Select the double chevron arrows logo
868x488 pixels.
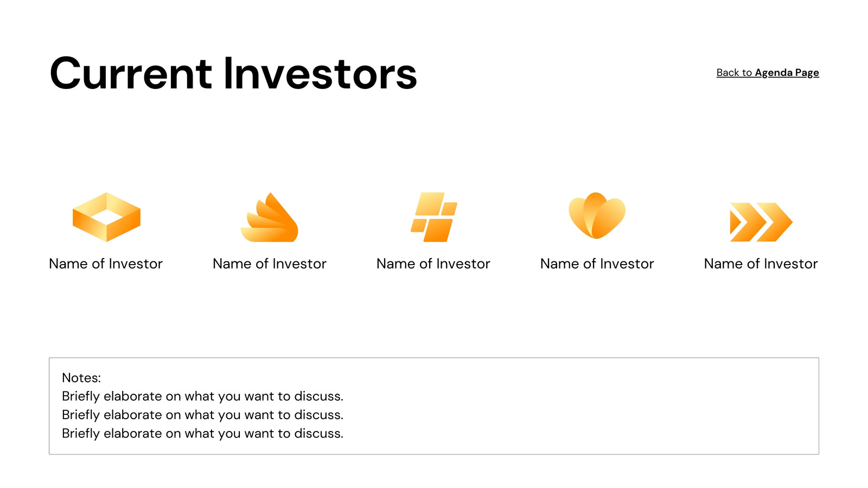point(761,222)
